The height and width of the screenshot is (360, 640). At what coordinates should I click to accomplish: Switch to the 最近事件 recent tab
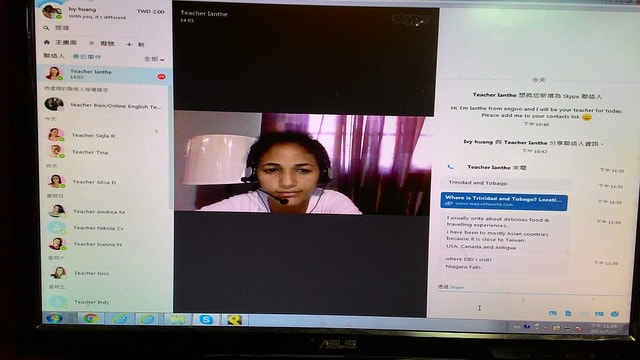point(87,57)
